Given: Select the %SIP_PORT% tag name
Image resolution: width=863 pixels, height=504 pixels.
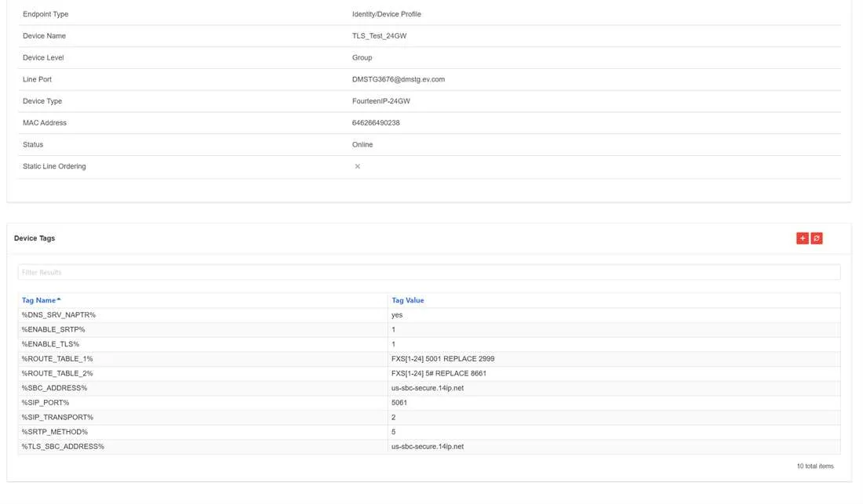Looking at the screenshot, I should [46, 402].
